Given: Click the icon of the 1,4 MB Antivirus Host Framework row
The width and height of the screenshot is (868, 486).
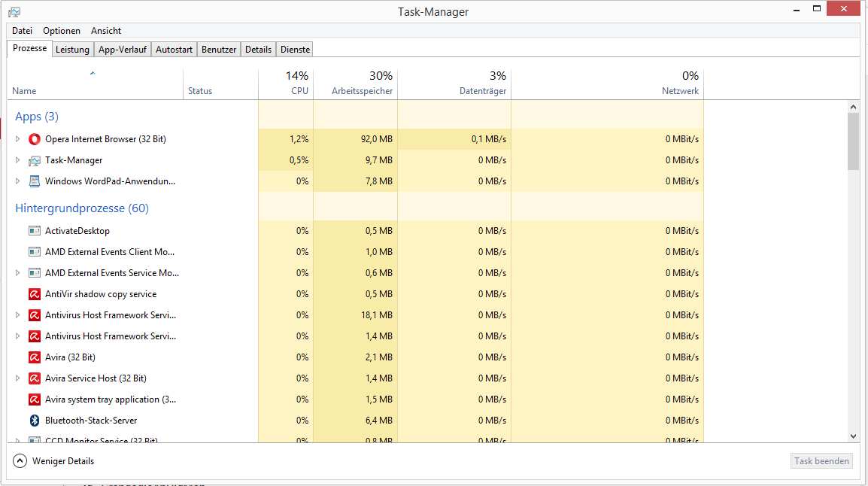Looking at the screenshot, I should 35,336.
